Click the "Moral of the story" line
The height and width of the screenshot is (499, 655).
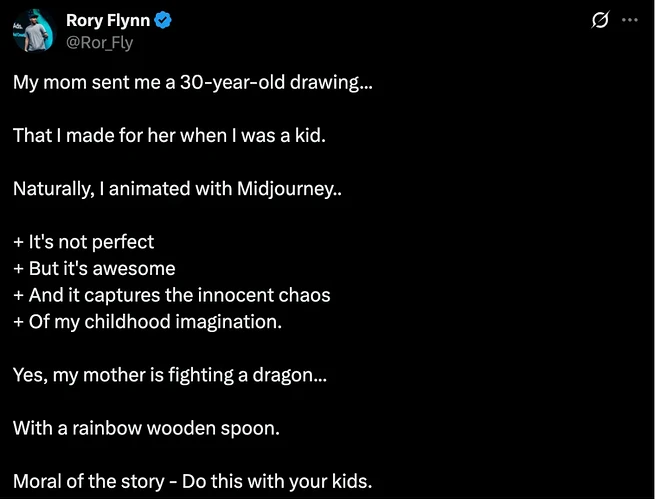(x=192, y=481)
